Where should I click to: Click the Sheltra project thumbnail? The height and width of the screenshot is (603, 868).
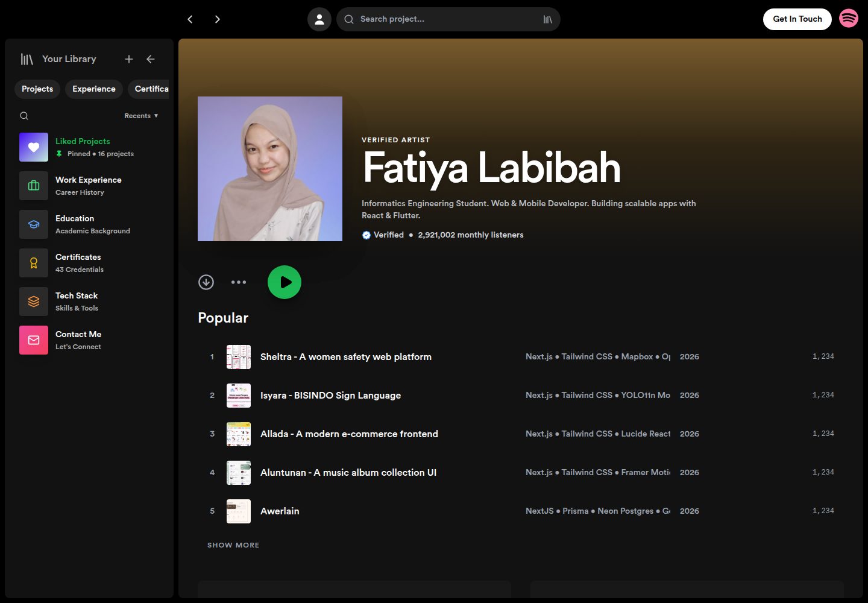[x=239, y=357]
